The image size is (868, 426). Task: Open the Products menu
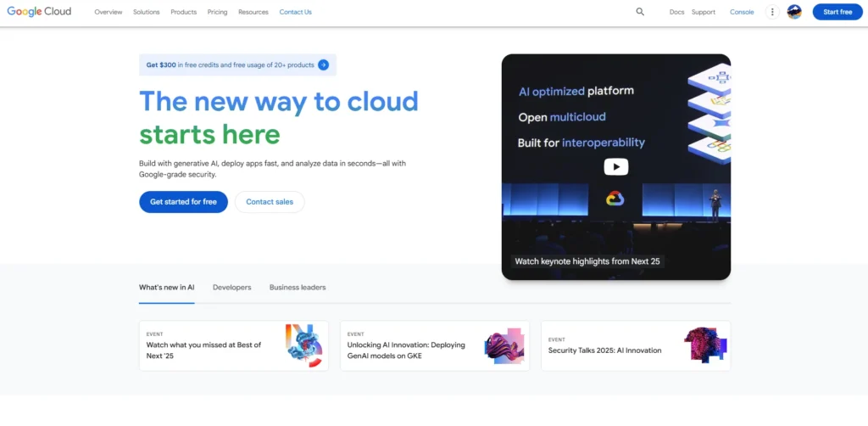click(x=184, y=12)
